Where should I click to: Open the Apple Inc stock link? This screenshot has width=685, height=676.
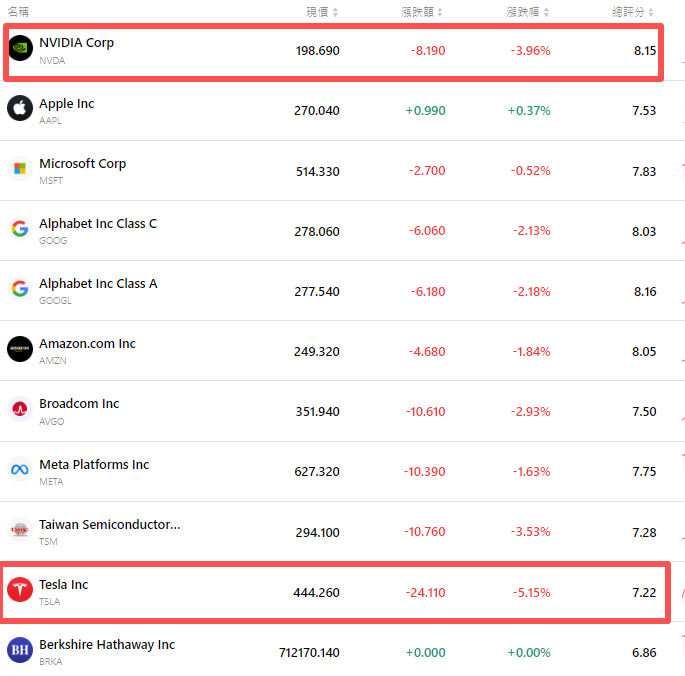(x=66, y=104)
